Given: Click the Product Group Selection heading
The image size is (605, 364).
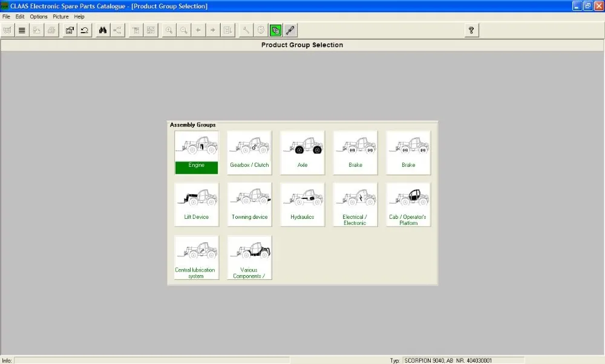Looking at the screenshot, I should (302, 45).
